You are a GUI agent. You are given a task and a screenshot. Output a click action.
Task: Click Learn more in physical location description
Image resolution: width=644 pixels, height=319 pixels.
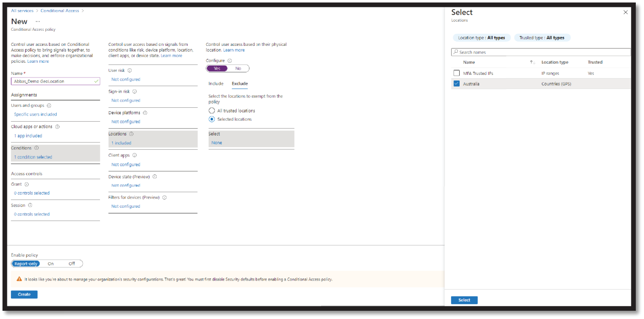(234, 50)
